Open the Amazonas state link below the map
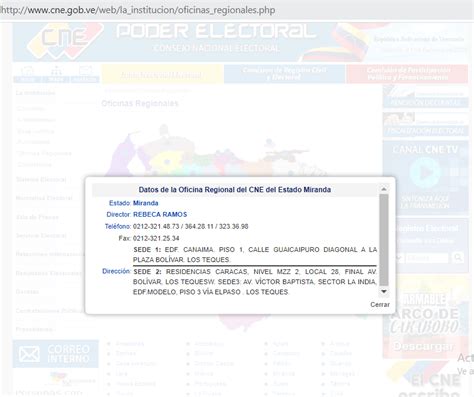This screenshot has height=397, width=474. (130, 343)
